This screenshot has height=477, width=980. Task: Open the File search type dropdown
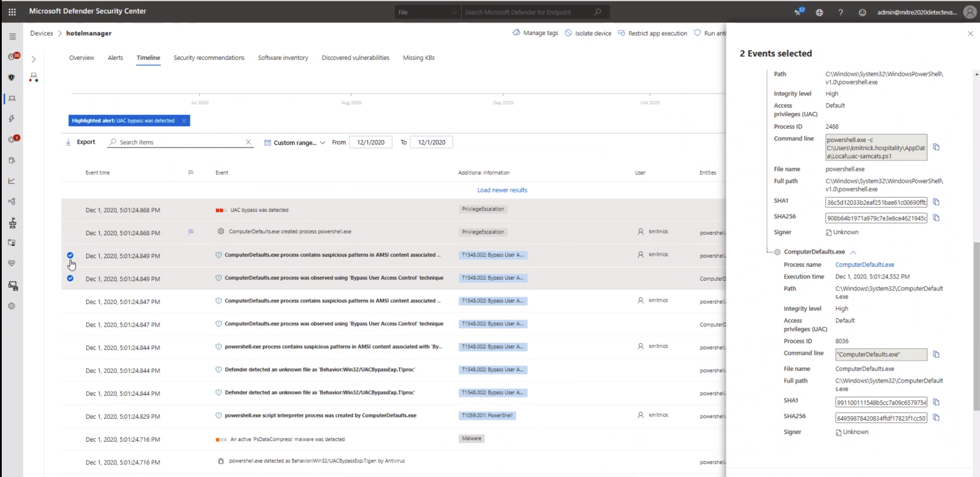click(x=427, y=12)
